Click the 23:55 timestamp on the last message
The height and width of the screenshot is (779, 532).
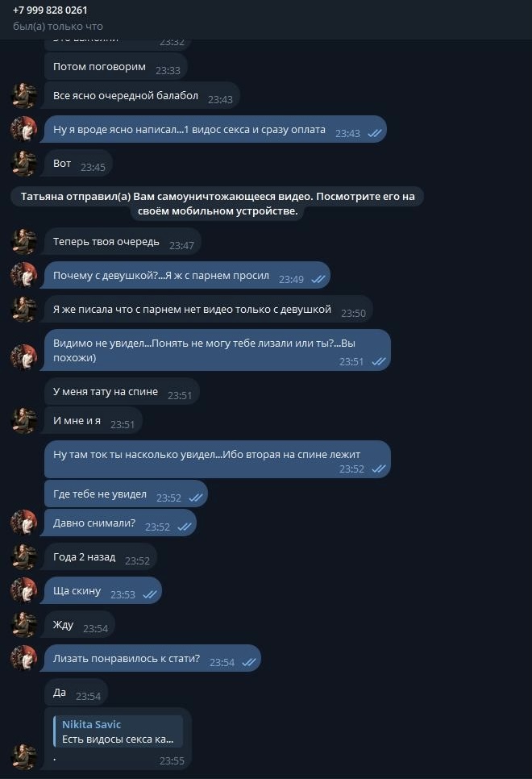[x=172, y=760]
